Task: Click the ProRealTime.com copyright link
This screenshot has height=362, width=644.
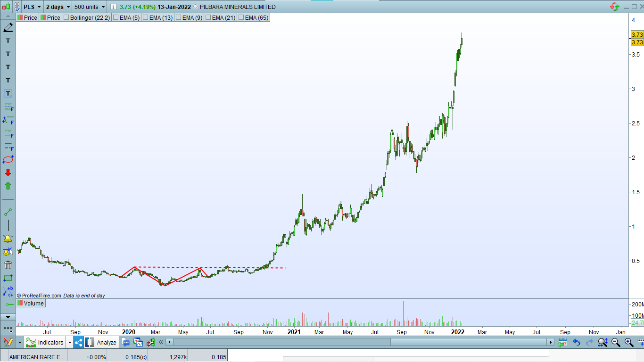Action: [x=39, y=296]
